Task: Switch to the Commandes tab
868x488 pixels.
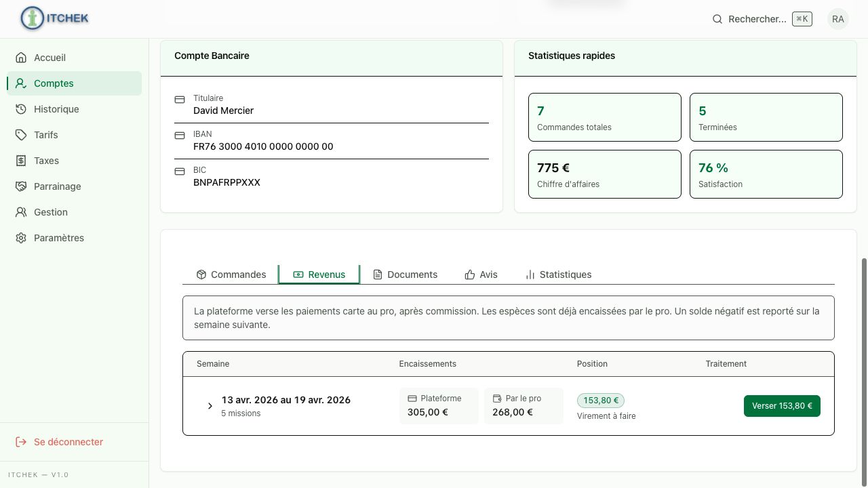Action: [231, 274]
